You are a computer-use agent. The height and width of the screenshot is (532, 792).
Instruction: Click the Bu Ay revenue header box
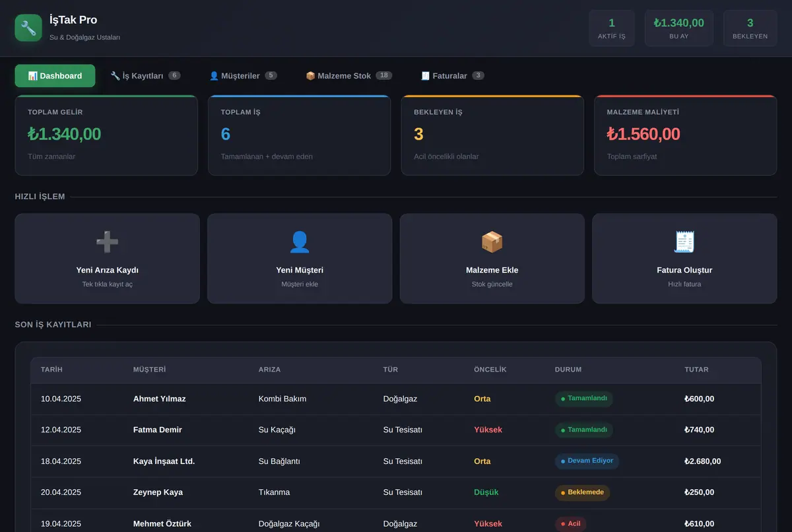tap(679, 28)
